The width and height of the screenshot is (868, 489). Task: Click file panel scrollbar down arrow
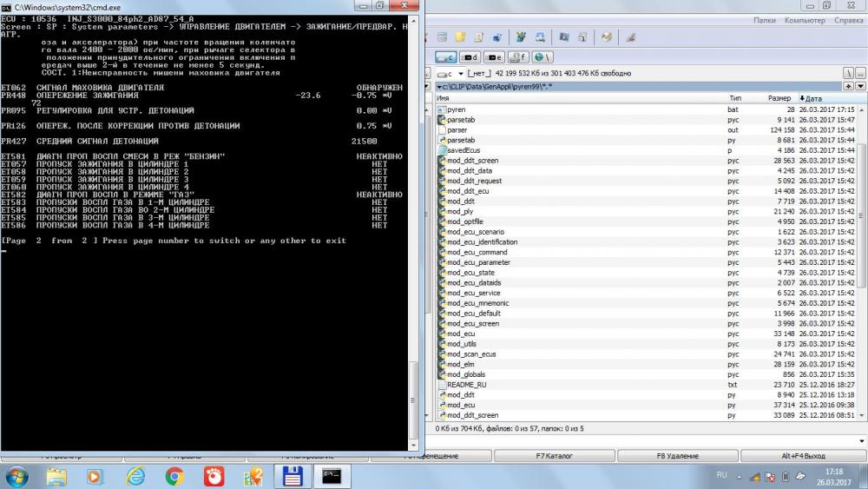[861, 415]
